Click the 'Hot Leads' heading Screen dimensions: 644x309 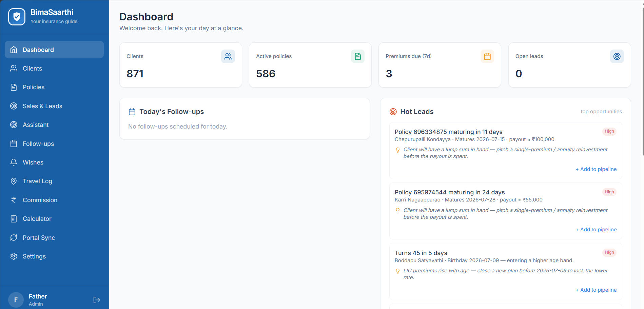[x=417, y=112]
